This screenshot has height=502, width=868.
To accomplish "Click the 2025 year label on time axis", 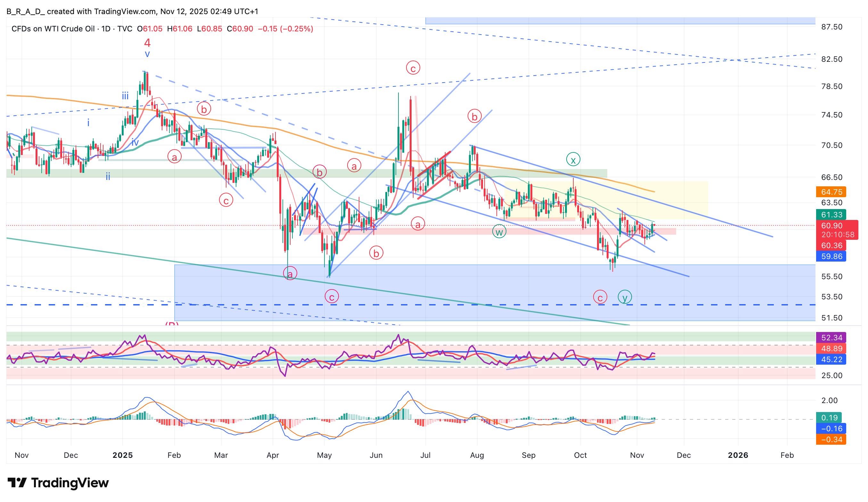I will pyautogui.click(x=123, y=455).
